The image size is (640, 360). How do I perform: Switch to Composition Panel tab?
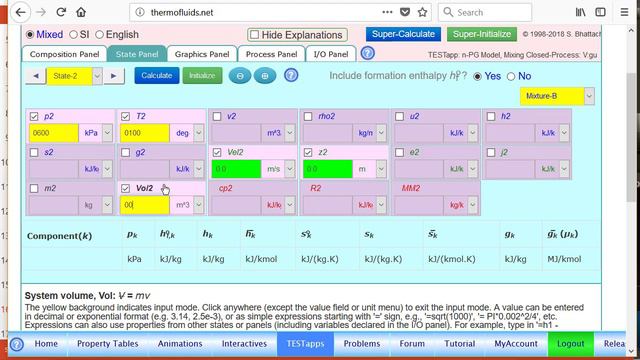pyautogui.click(x=64, y=54)
